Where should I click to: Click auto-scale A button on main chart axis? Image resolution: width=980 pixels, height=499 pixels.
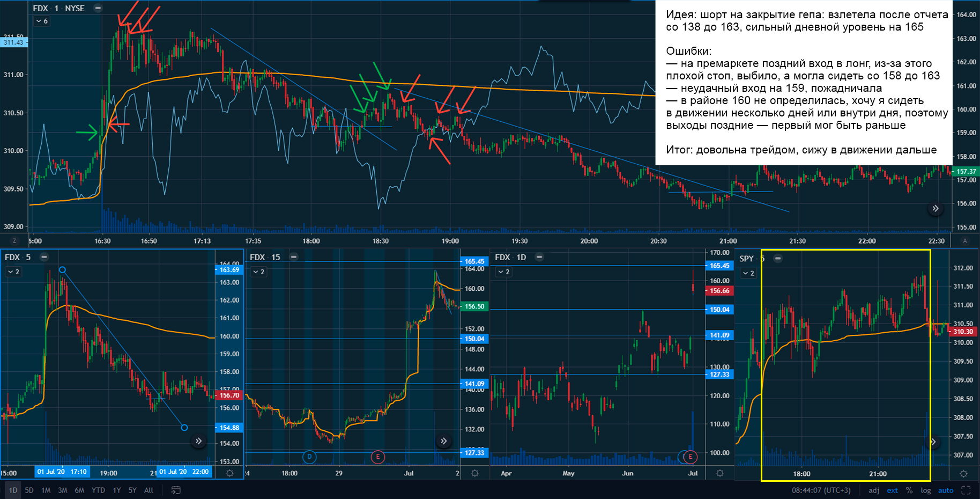pos(965,241)
